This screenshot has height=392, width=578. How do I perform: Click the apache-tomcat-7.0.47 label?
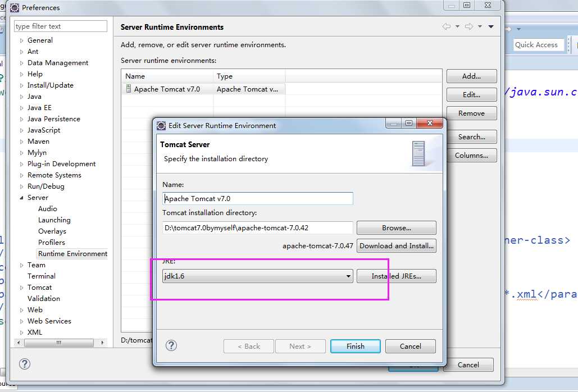coord(318,246)
